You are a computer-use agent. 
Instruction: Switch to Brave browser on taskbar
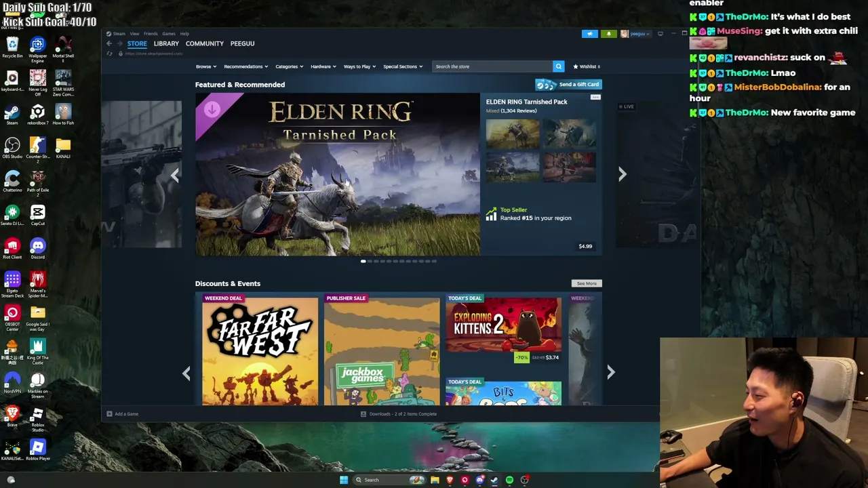pyautogui.click(x=450, y=480)
